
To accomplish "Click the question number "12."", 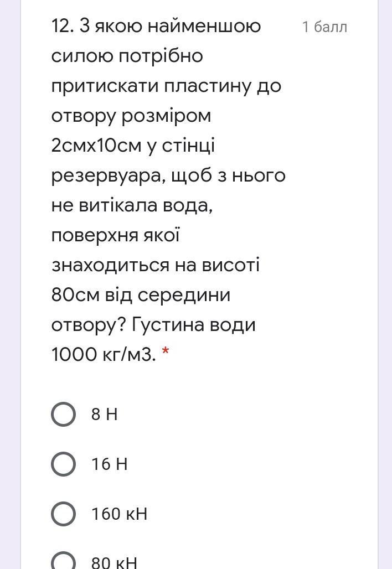I will pyautogui.click(x=63, y=26).
